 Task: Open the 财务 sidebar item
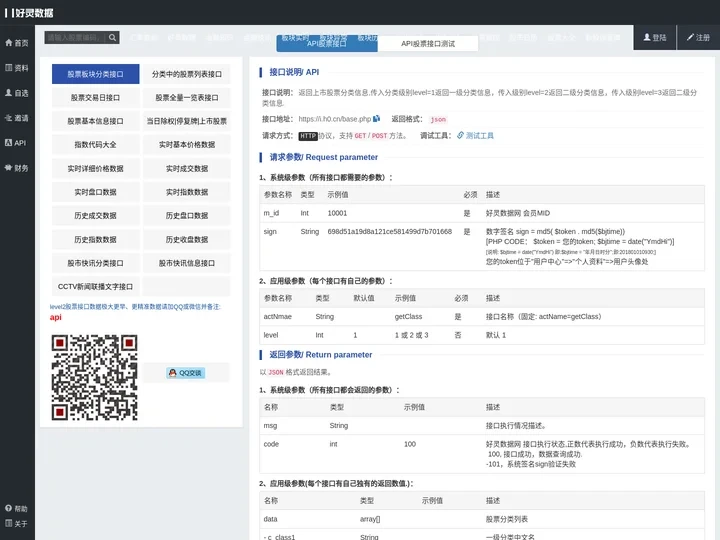click(x=17, y=168)
